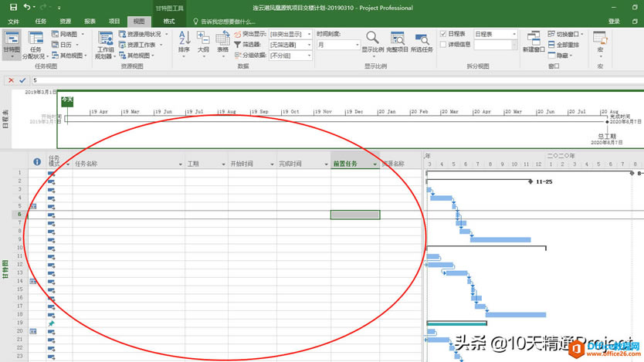Click the 任务分配状况 task usage icon
This screenshot has height=362, width=644.
[x=36, y=39]
